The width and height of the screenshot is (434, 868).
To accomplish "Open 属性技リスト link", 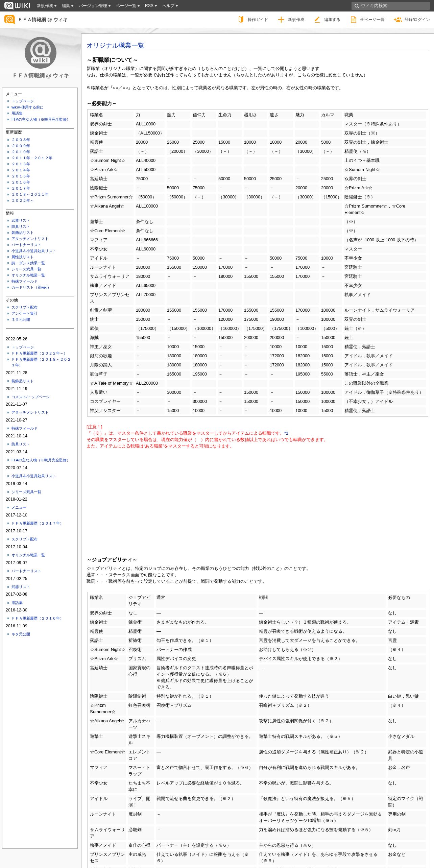I will tap(22, 257).
